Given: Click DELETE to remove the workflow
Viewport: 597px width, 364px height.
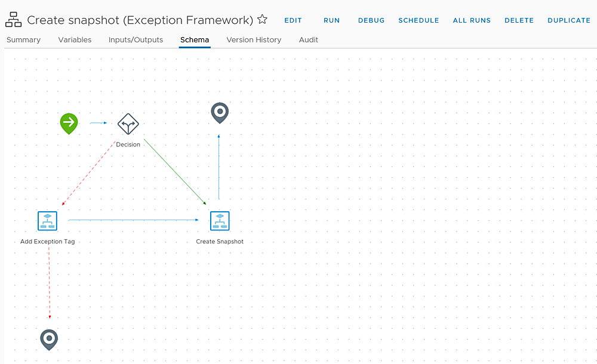Looking at the screenshot, I should pyautogui.click(x=519, y=20).
